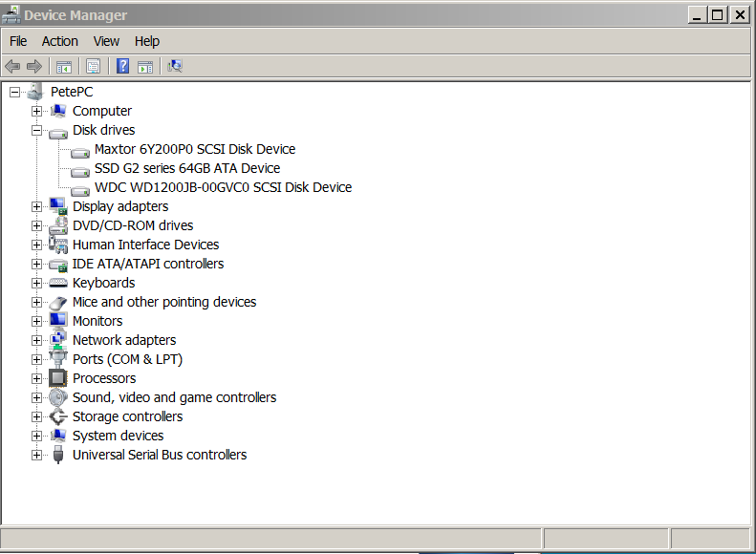Select the Processors label

[x=104, y=378]
